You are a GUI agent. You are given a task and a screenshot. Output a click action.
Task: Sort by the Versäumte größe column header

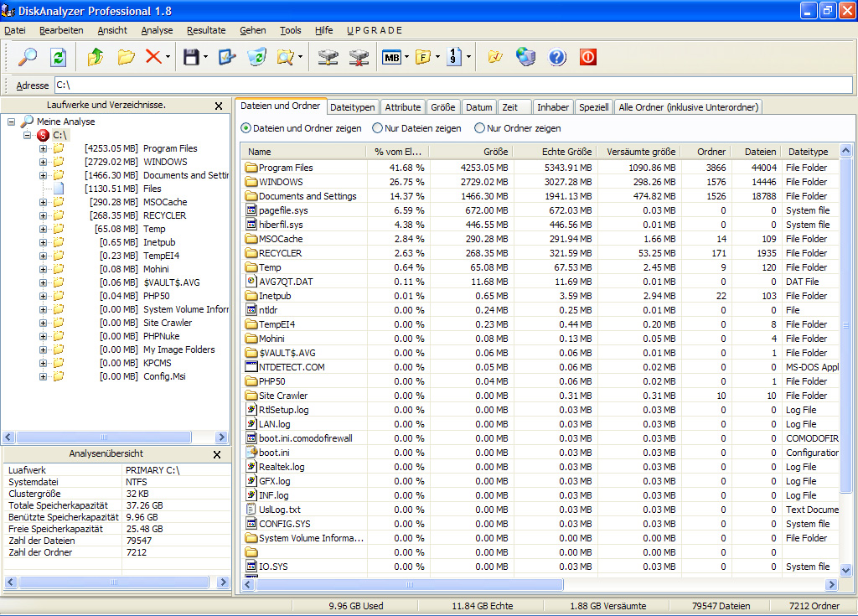point(639,152)
